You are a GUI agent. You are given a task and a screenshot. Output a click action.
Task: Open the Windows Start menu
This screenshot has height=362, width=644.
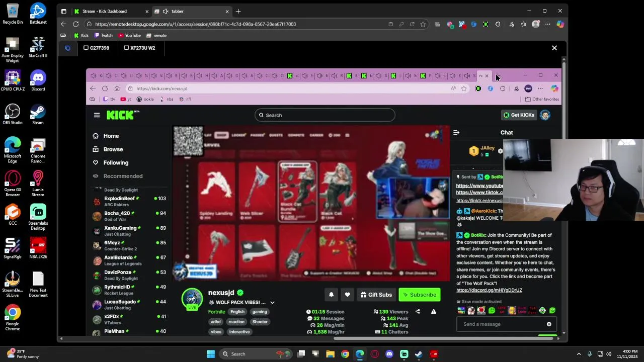point(211,354)
